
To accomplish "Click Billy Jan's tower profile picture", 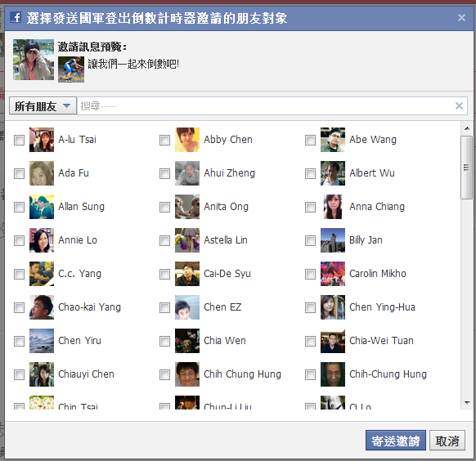I will click(333, 240).
